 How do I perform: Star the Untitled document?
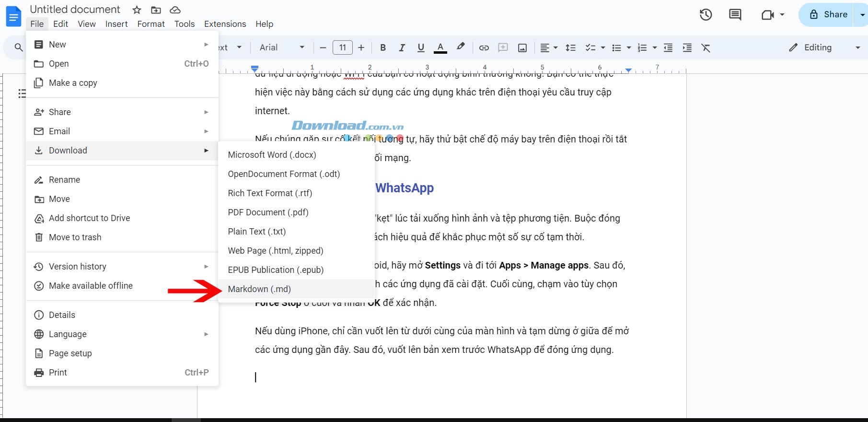pyautogui.click(x=137, y=10)
